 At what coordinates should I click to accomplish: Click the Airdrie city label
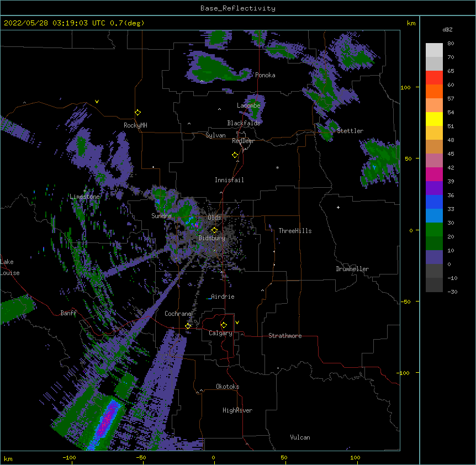point(223,297)
